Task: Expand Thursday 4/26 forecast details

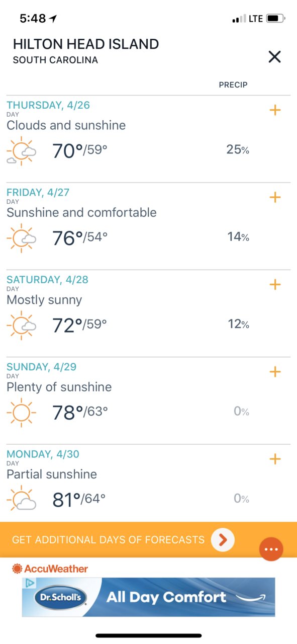Action: pyautogui.click(x=275, y=110)
